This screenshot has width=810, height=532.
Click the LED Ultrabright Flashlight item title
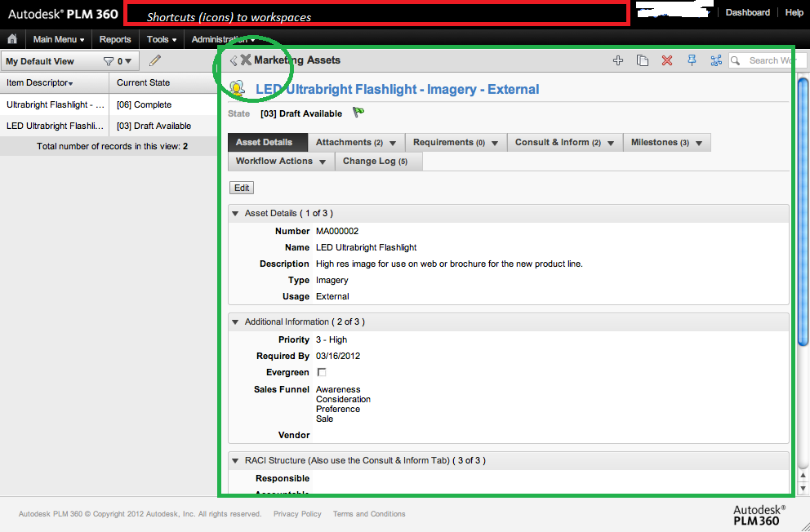tap(398, 89)
